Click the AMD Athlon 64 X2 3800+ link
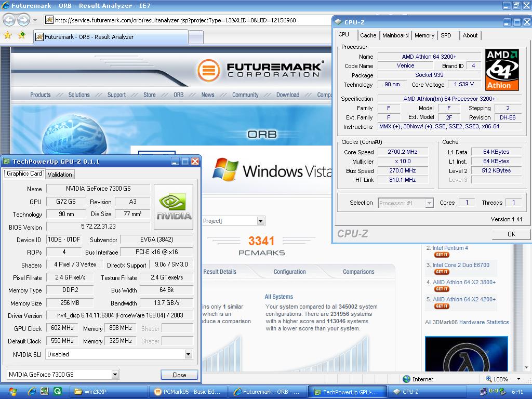The width and height of the screenshot is (532, 399). [464, 282]
